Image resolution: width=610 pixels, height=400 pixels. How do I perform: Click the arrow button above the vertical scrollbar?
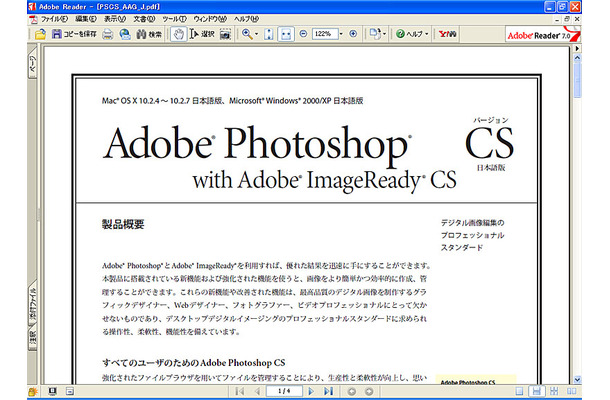(x=577, y=49)
